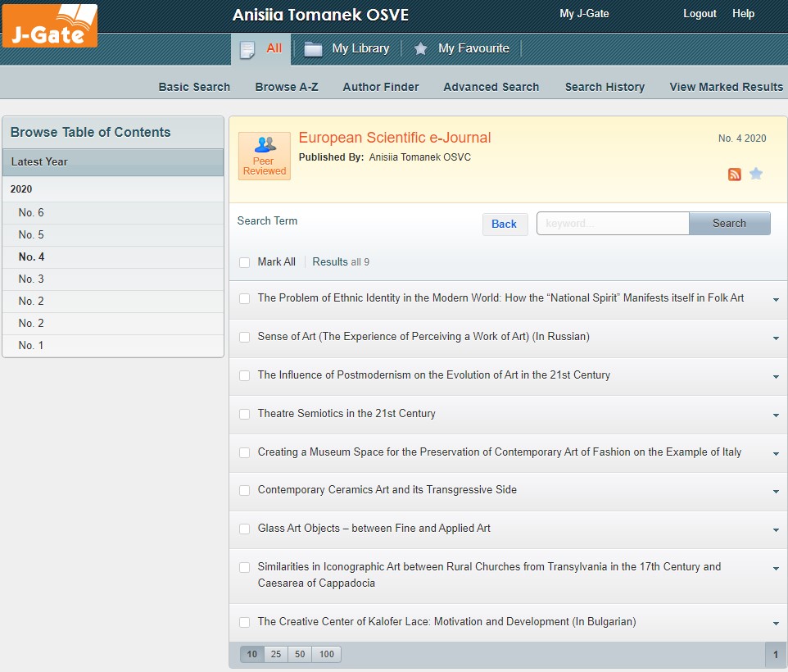Click the Peer Reviewed badge icon

point(265,155)
